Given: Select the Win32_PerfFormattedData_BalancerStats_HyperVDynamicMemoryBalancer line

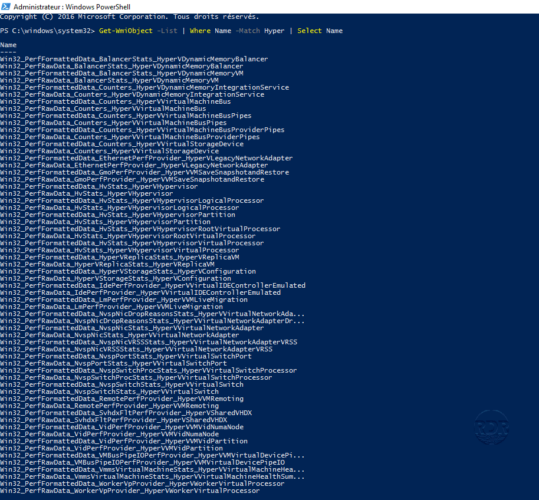Looking at the screenshot, I should [134, 59].
